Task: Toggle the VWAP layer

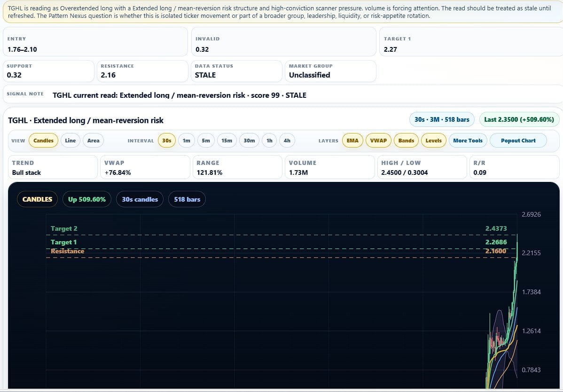Action: pos(378,141)
